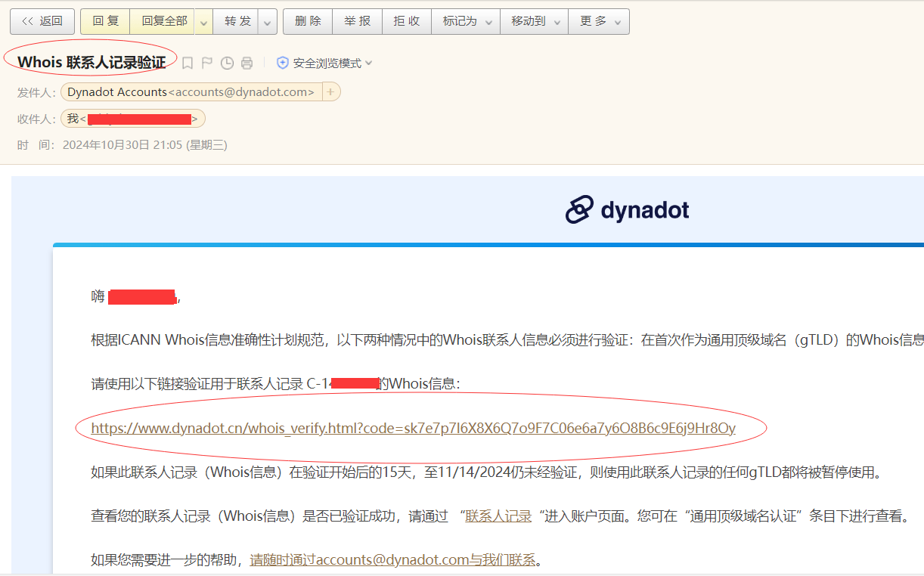Image resolution: width=924 pixels, height=576 pixels.
Task: Report the email via 举报
Action: (x=357, y=21)
